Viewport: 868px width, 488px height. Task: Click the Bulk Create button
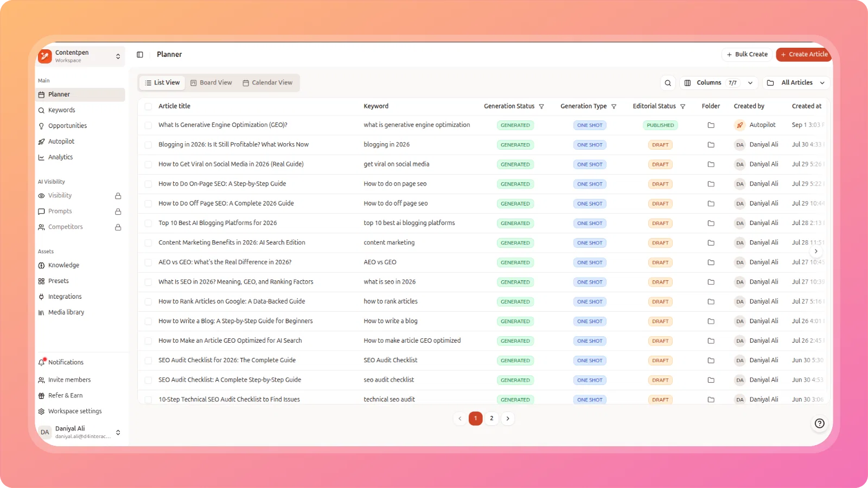tap(747, 55)
